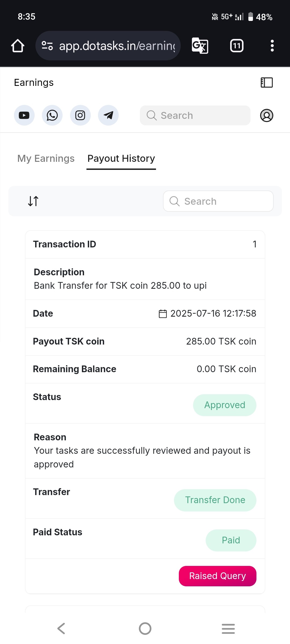Focus the top header Search field

pos(195,115)
